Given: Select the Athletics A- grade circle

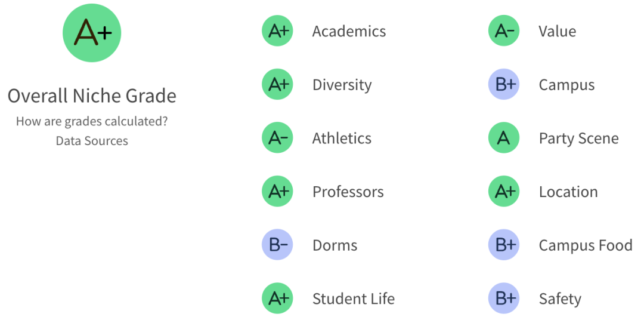Looking at the screenshot, I should tap(277, 138).
